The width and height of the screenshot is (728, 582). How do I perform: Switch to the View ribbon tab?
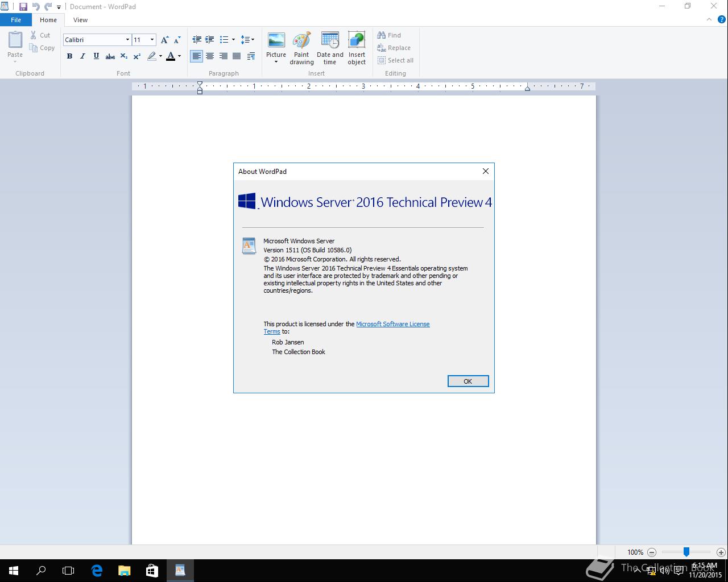[80, 20]
